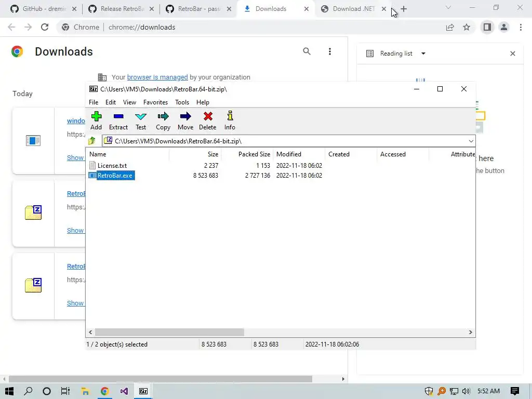Image resolution: width=532 pixels, height=399 pixels.
Task: Open Cortana from the taskbar
Action: click(x=47, y=391)
